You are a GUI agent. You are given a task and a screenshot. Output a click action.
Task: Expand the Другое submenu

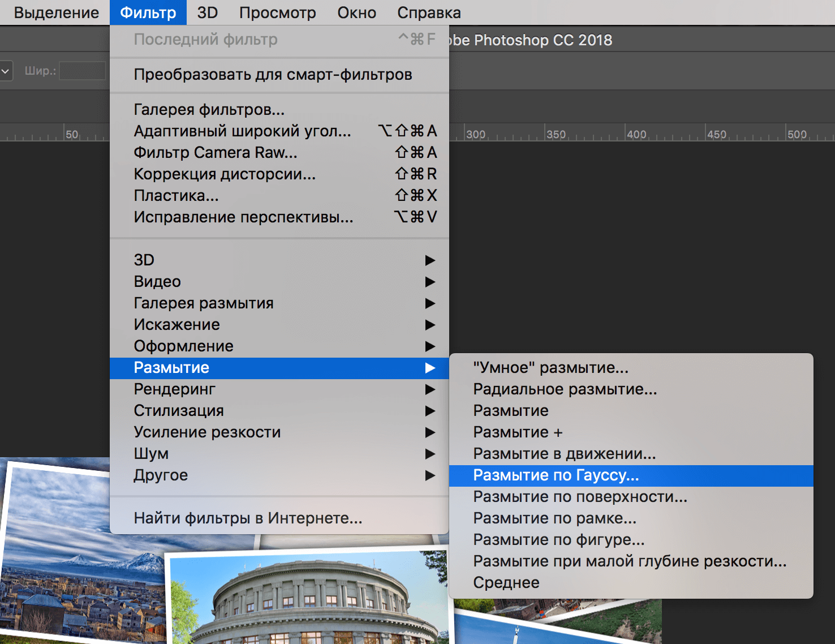pos(161,475)
